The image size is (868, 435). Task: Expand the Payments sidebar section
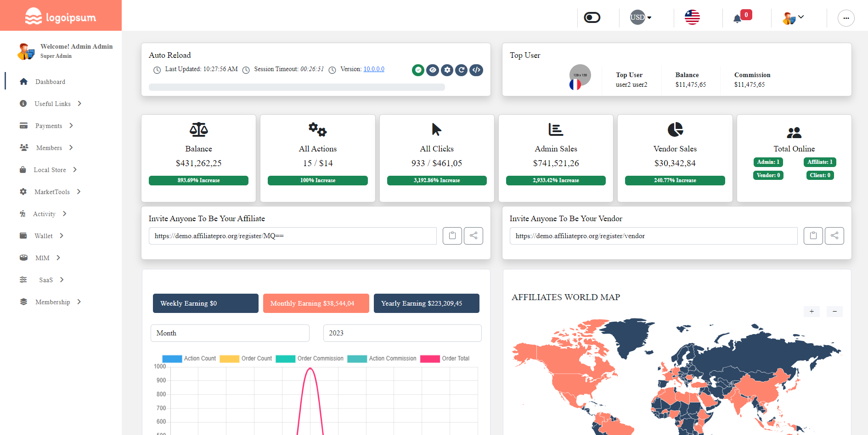49,125
